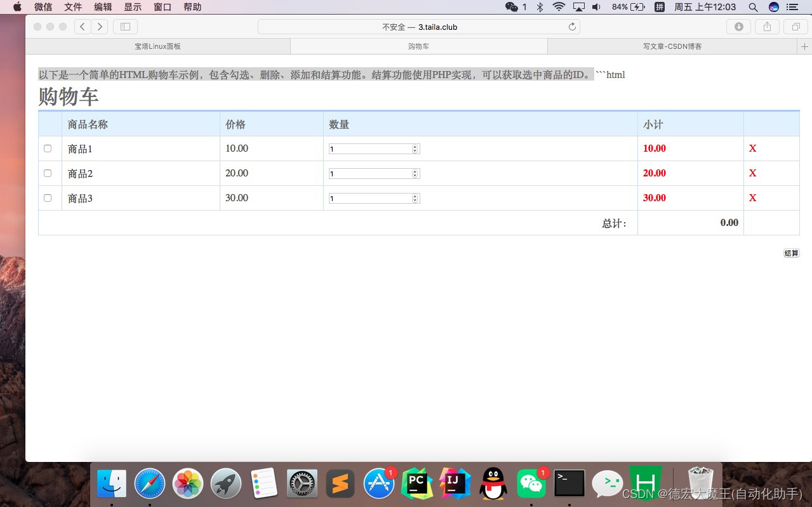812x507 pixels.
Task: Click the 结算 checkout button
Action: click(x=792, y=253)
